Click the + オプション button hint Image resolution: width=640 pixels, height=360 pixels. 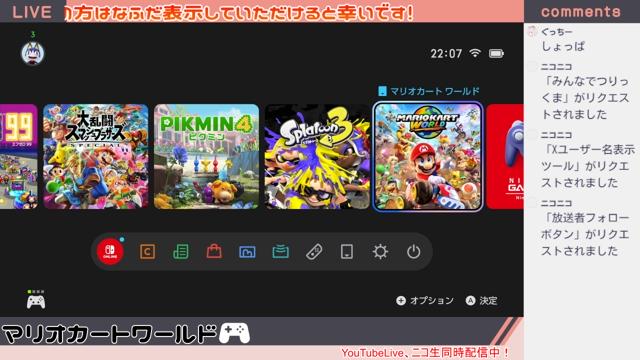[x=425, y=301]
